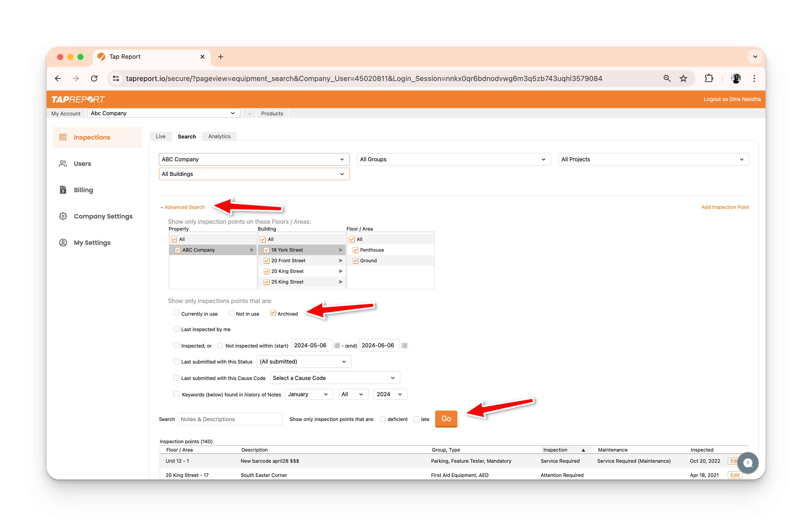The width and height of the screenshot is (812, 526).
Task: Bookmark page with star icon
Action: 683,79
